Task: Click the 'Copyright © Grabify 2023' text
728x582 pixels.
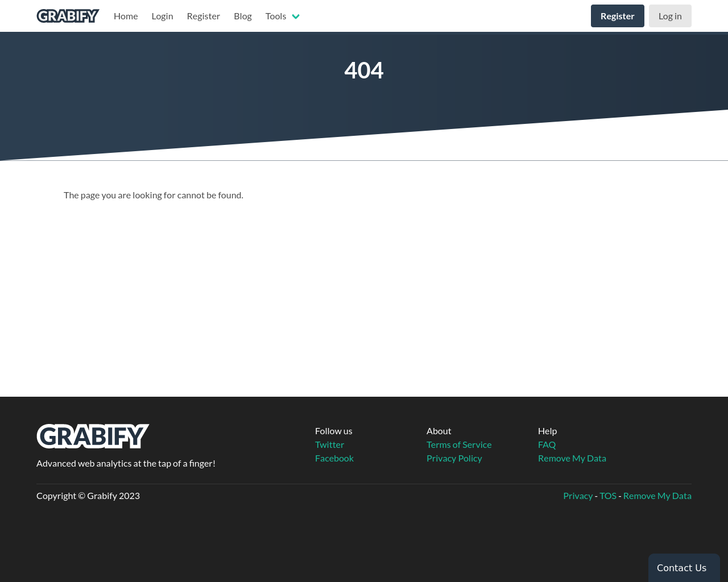Action: click(x=88, y=496)
